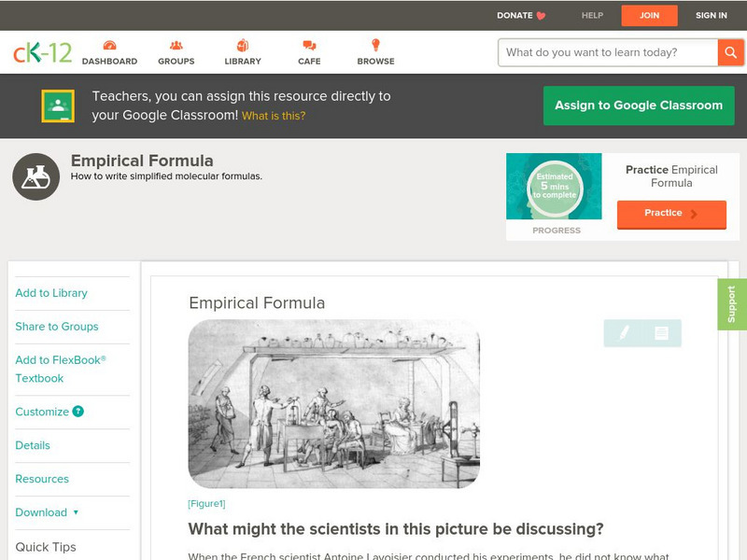747x560 pixels.
Task: Click the orange JOIN button
Action: tap(649, 16)
